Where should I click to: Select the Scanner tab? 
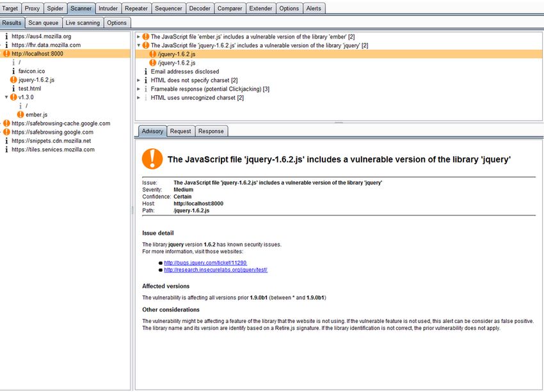81,8
